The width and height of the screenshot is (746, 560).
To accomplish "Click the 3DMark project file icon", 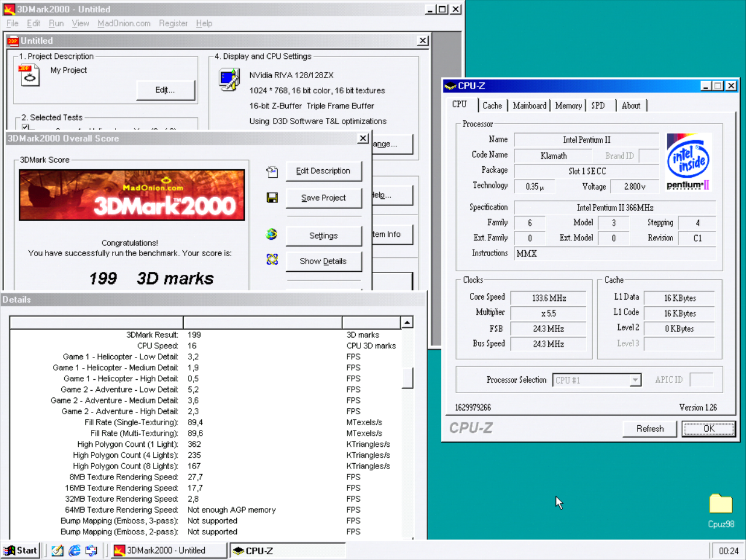I will click(29, 75).
